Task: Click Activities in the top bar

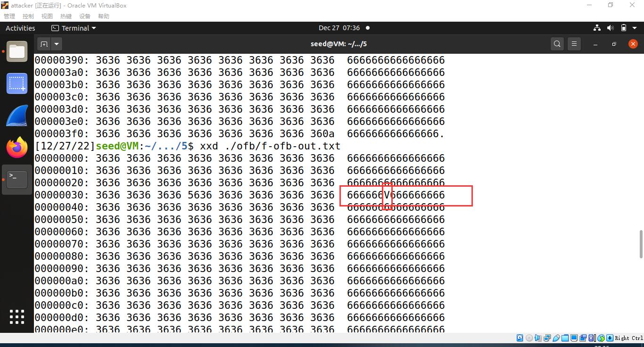Action: tap(20, 28)
